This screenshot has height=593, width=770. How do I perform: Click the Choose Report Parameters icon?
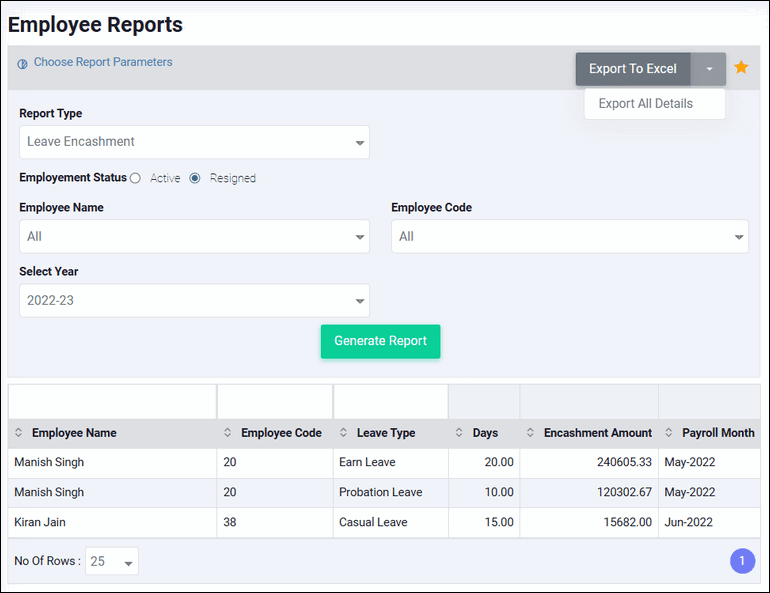(22, 63)
